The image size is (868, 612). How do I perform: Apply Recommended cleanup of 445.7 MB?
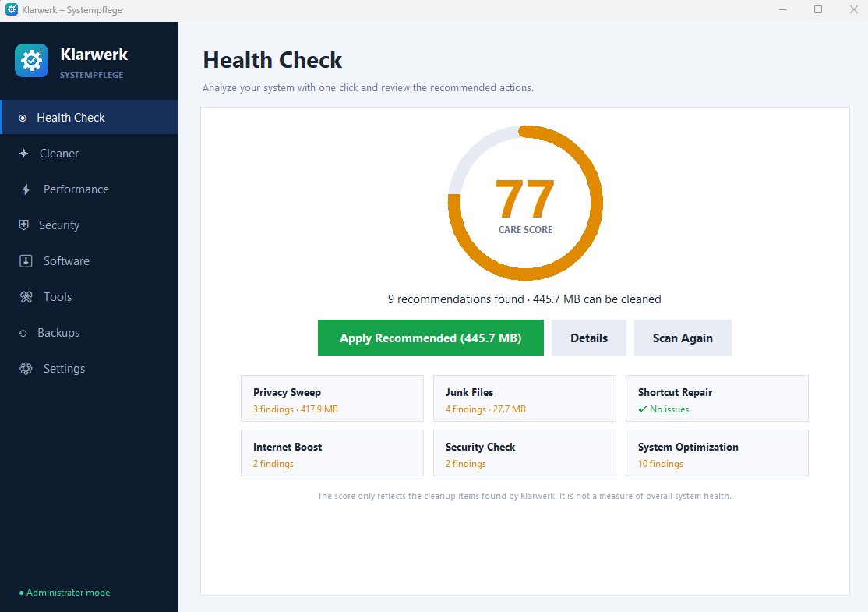click(x=431, y=338)
